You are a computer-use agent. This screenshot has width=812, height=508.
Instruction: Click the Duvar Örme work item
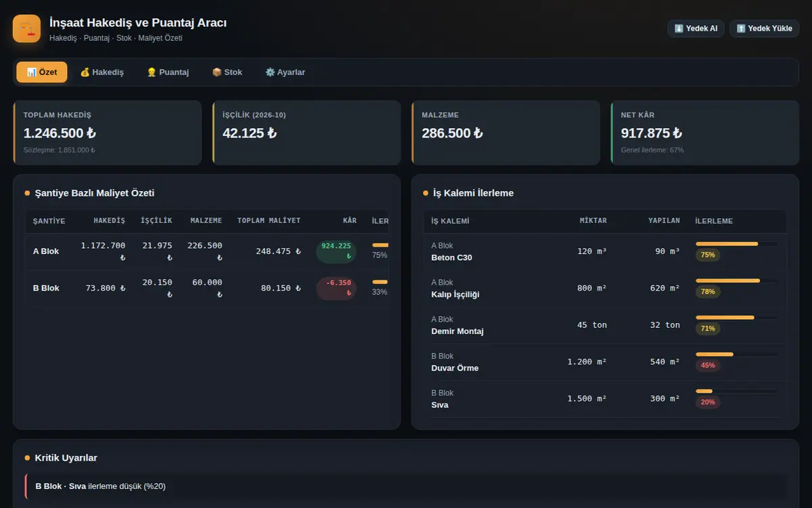tap(455, 368)
